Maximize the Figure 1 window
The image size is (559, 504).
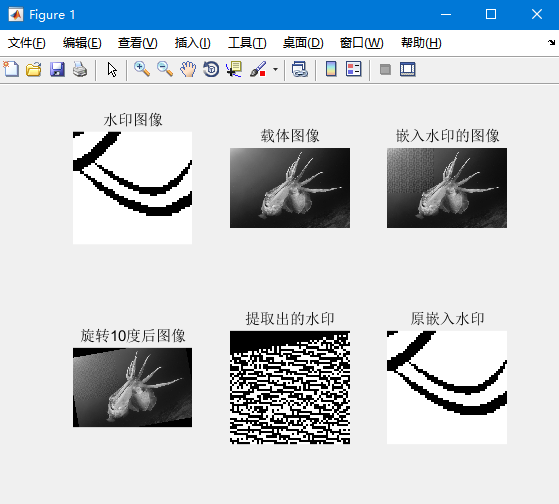point(491,15)
